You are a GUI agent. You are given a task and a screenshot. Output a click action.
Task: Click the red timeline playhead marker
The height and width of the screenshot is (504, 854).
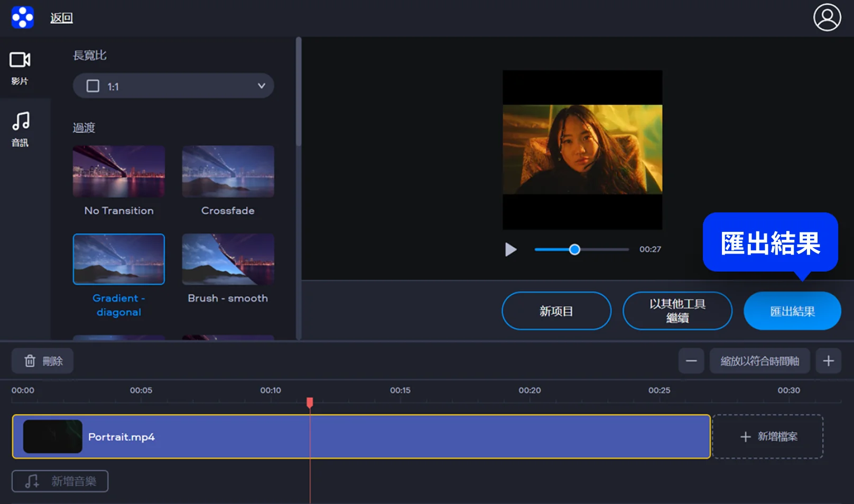click(x=310, y=403)
